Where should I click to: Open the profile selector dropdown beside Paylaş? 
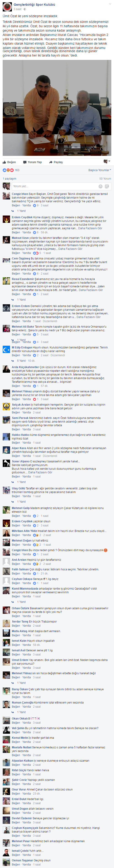(107, 162)
